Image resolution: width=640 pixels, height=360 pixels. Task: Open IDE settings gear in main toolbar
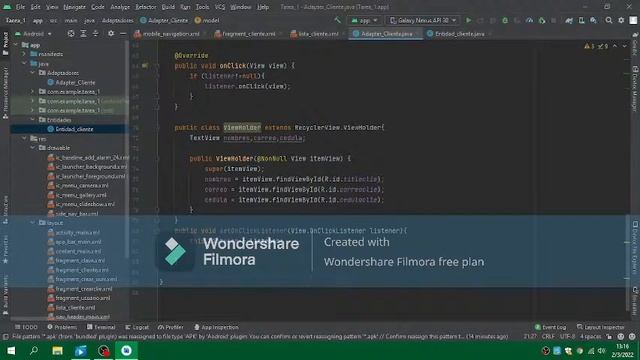pos(621,20)
